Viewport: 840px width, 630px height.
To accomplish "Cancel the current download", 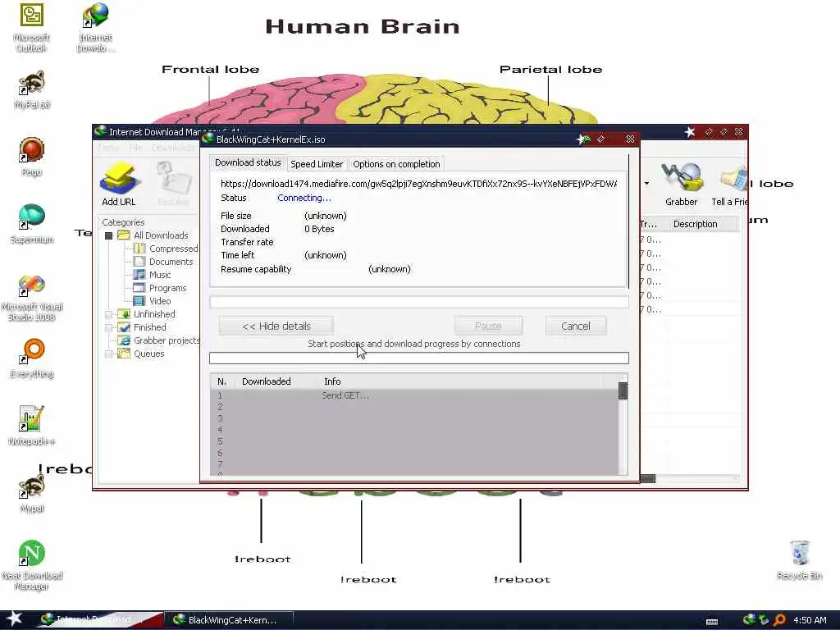I will point(576,326).
